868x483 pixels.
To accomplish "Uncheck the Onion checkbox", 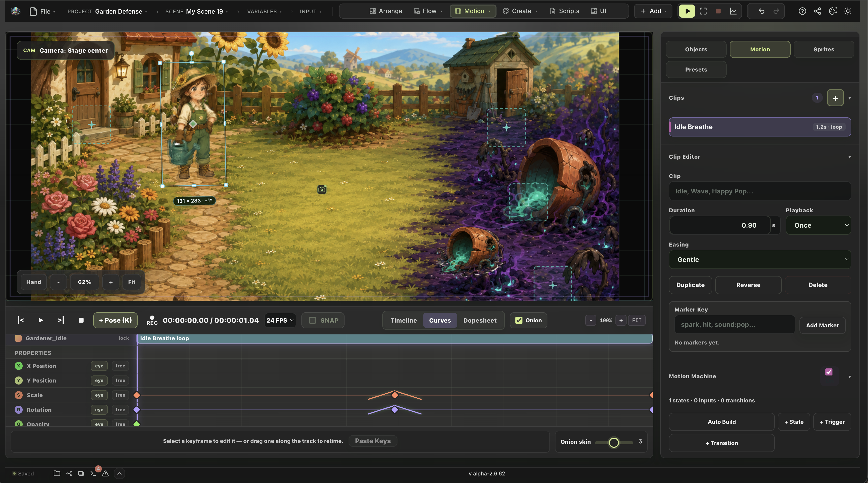I will 519,320.
